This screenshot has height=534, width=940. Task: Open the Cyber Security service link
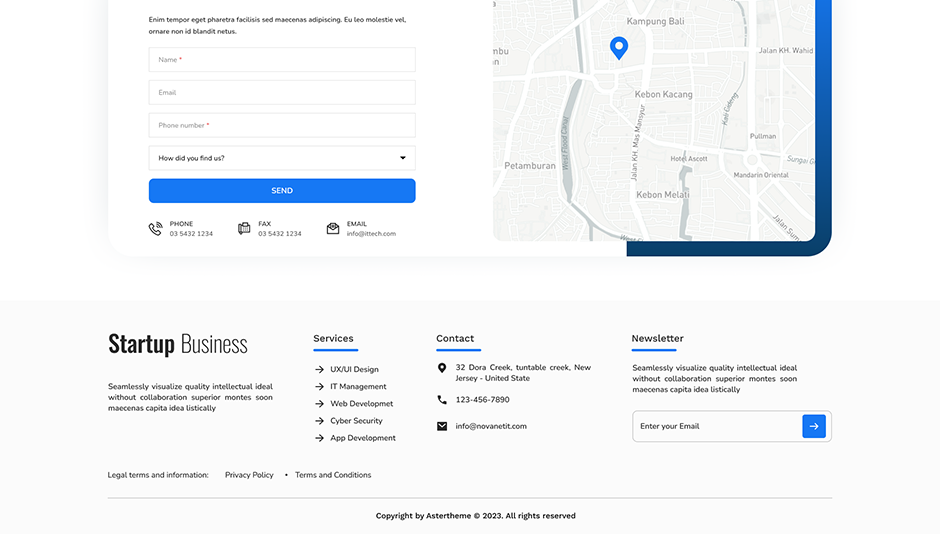click(356, 421)
